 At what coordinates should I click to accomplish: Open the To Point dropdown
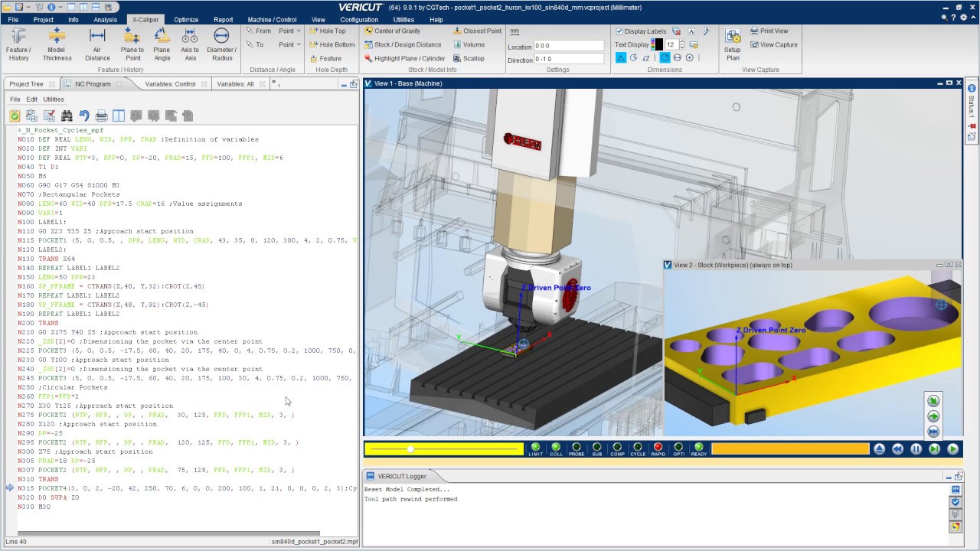289,44
